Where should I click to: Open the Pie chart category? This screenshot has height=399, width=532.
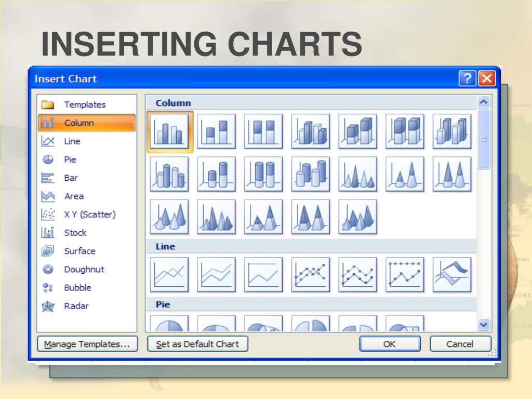pyautogui.click(x=87, y=159)
